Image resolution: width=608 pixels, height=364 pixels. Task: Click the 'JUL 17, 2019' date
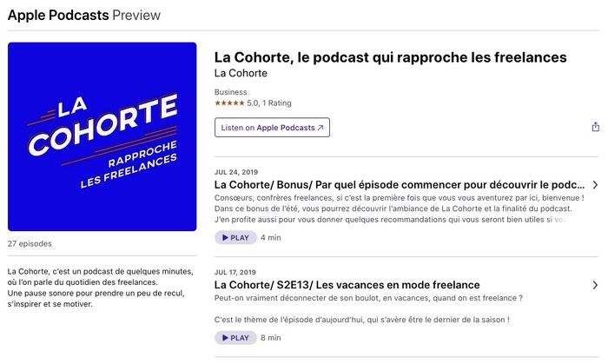click(x=235, y=272)
